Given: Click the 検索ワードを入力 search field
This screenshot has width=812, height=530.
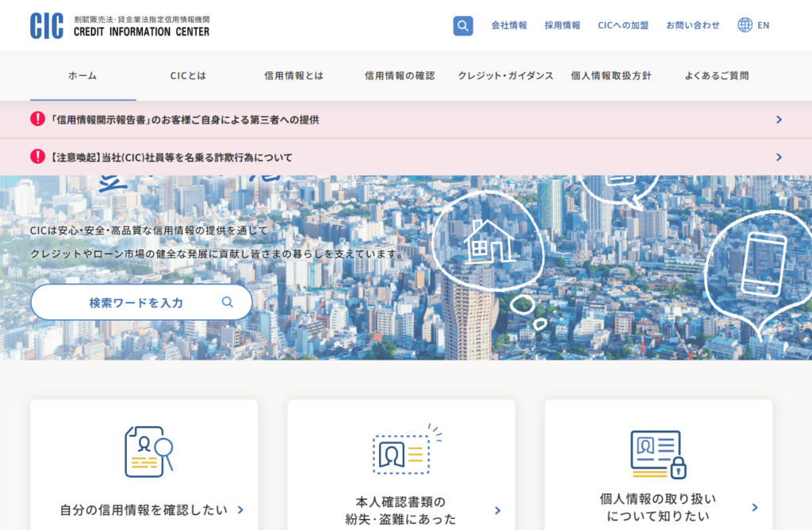Looking at the screenshot, I should tap(136, 303).
